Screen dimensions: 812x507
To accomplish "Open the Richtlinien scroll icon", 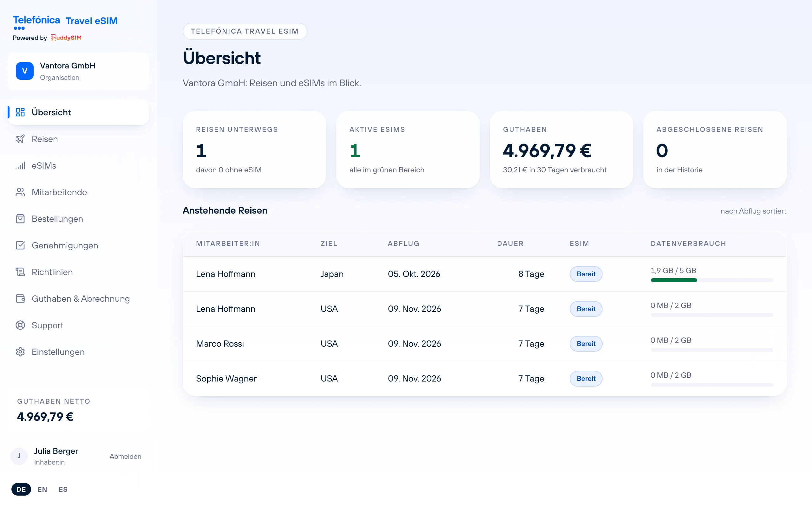I will (x=20, y=272).
